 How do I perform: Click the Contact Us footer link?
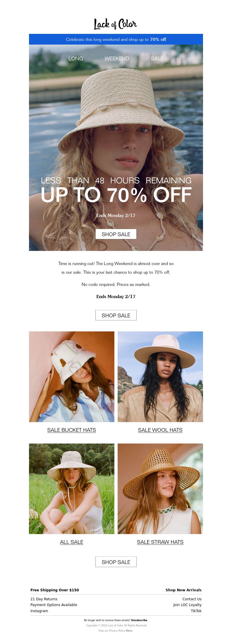tap(192, 599)
